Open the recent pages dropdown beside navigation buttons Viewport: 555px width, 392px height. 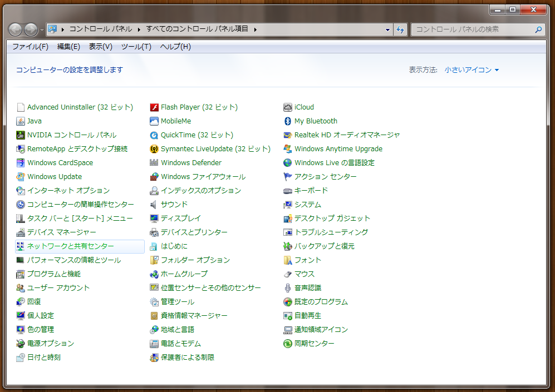(42, 29)
